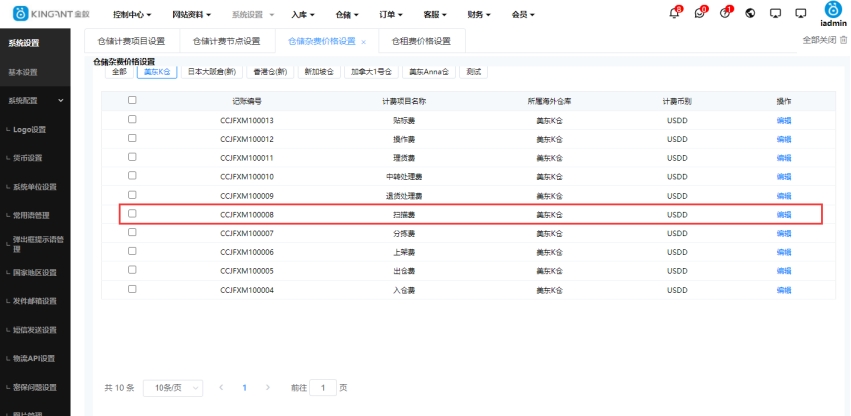
Task: Click the trash icon next to 全部关闭
Action: [843, 40]
